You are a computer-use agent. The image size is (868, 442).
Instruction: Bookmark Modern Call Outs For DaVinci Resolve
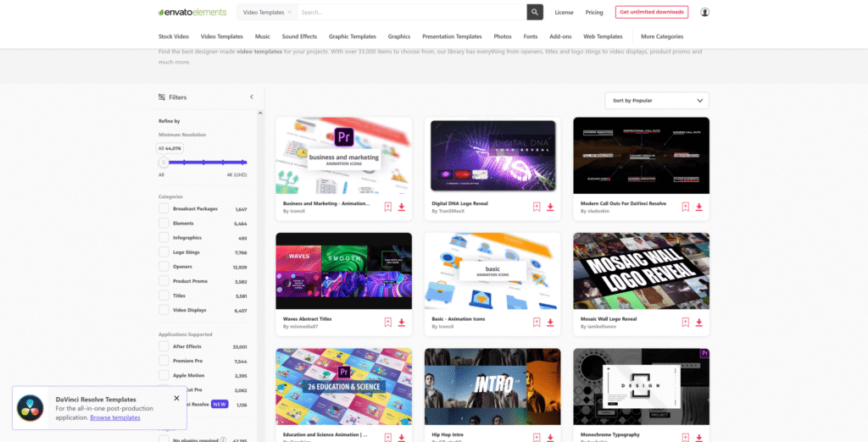[685, 207]
